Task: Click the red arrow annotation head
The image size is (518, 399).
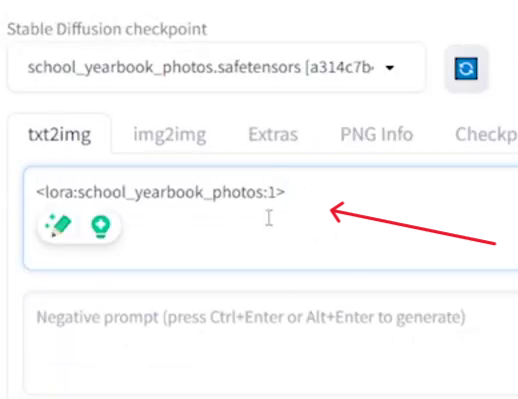Action: point(337,211)
